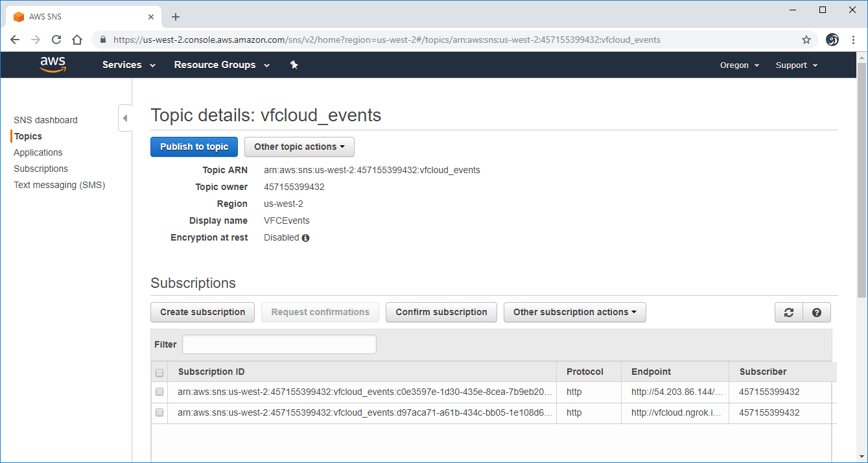Bookmark this page with the star icon

point(806,40)
